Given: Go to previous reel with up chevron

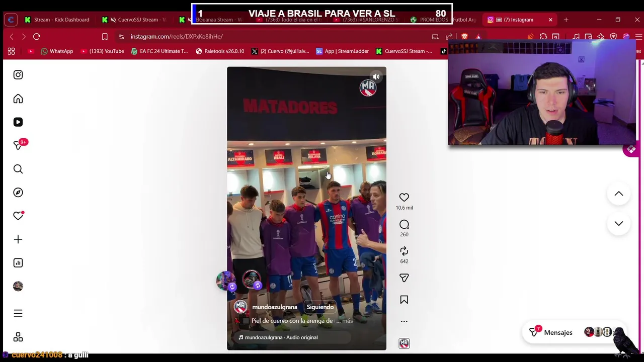Looking at the screenshot, I should tap(619, 194).
